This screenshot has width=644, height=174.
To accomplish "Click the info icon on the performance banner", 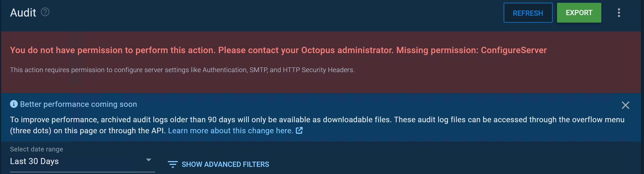I will 13,104.
